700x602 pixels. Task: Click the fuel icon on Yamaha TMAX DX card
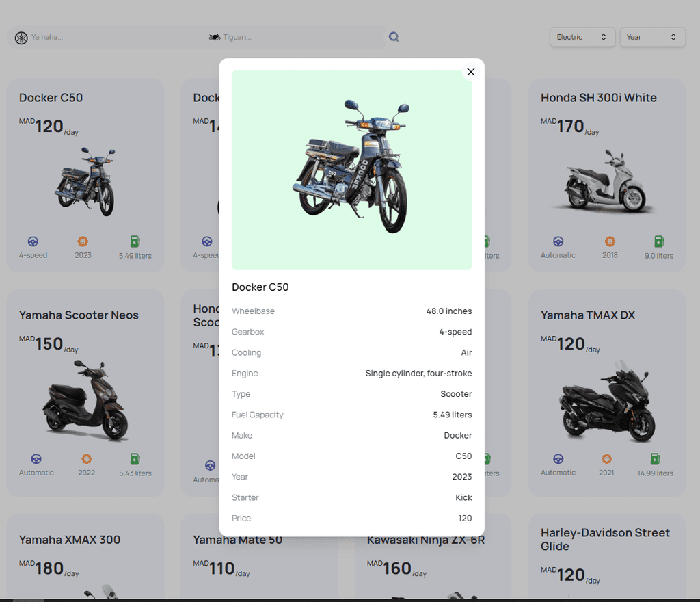655,459
